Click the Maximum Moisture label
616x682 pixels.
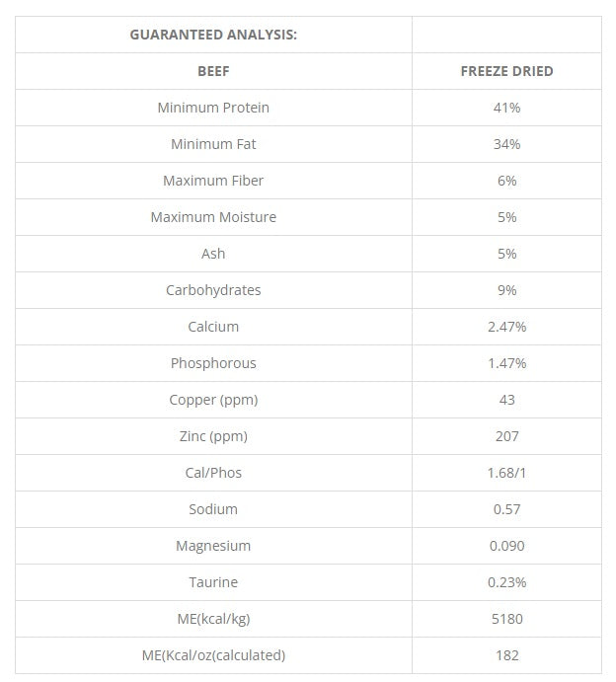(x=213, y=217)
